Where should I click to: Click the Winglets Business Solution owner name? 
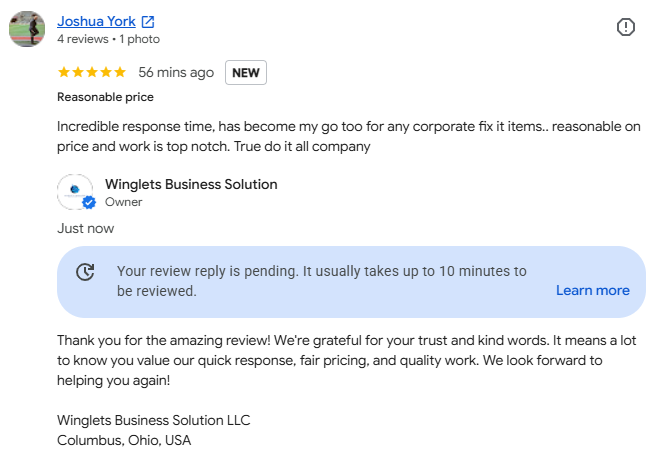click(191, 184)
